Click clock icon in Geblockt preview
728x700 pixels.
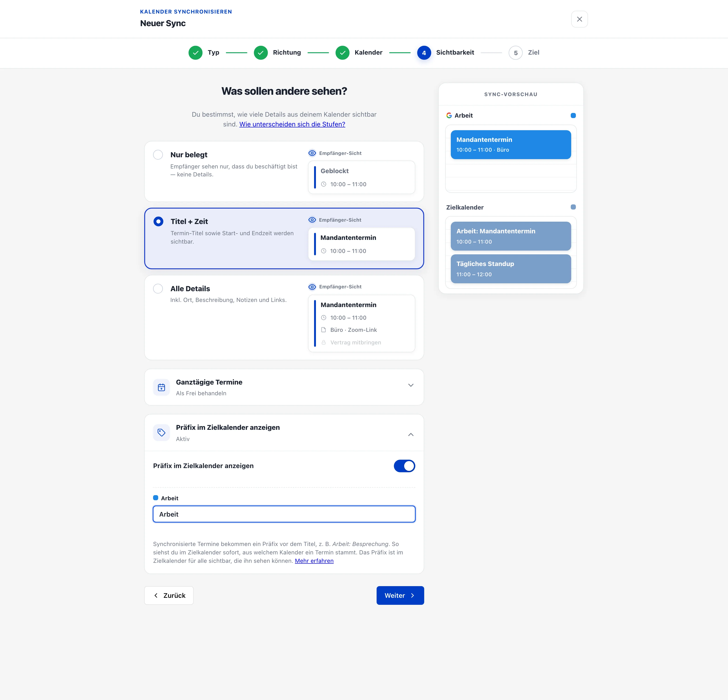click(x=323, y=184)
